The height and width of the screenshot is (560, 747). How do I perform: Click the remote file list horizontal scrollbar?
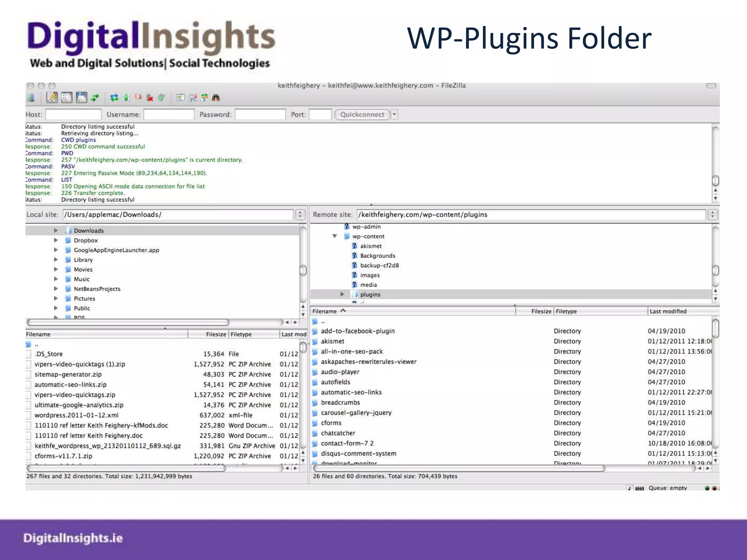[x=458, y=468]
